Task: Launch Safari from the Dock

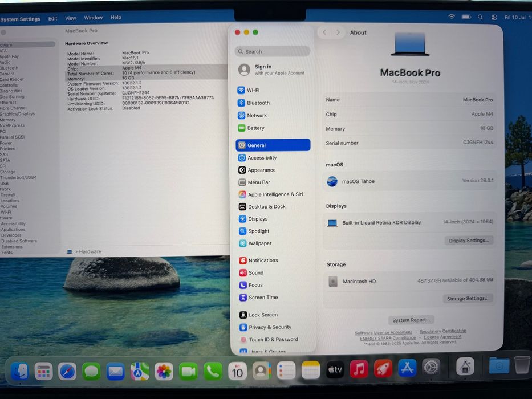Action: pos(67,371)
